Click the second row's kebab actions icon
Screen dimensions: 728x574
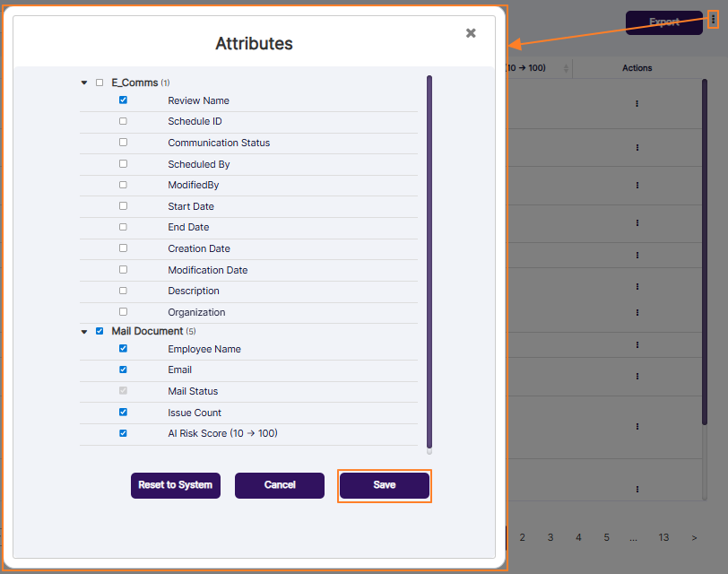click(637, 148)
